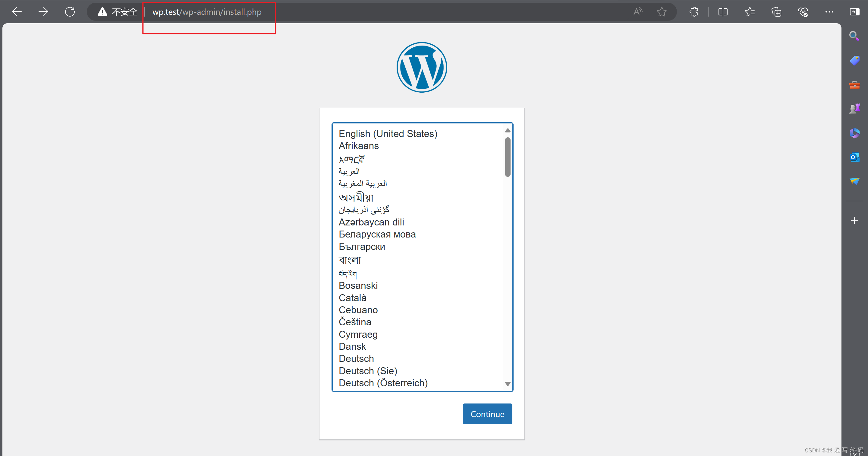
Task: Open the Settings and more menu
Action: pyautogui.click(x=829, y=11)
